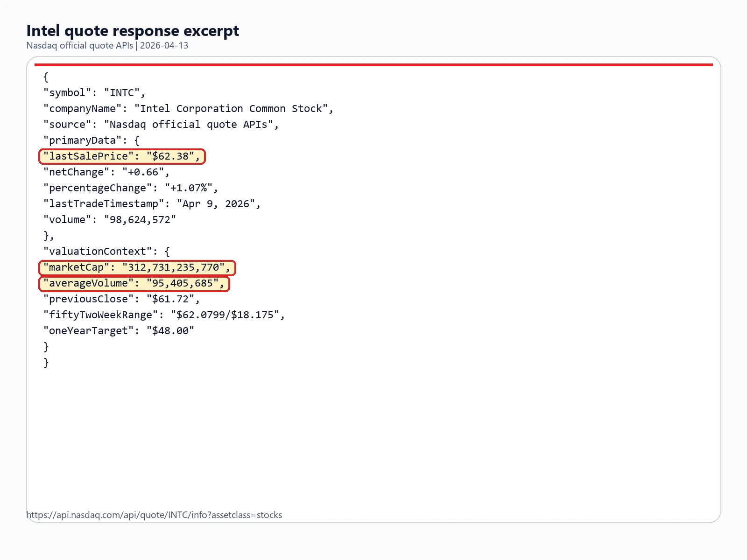Click the netChange "+0.66" line

106,172
